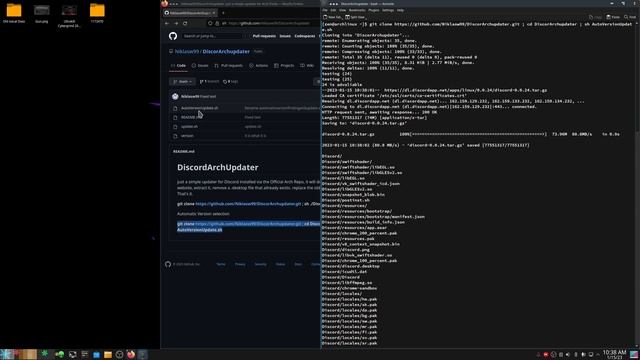640x360 pixels.
Task: Click the blue store icon in taskbar
Action: [x=96, y=354]
